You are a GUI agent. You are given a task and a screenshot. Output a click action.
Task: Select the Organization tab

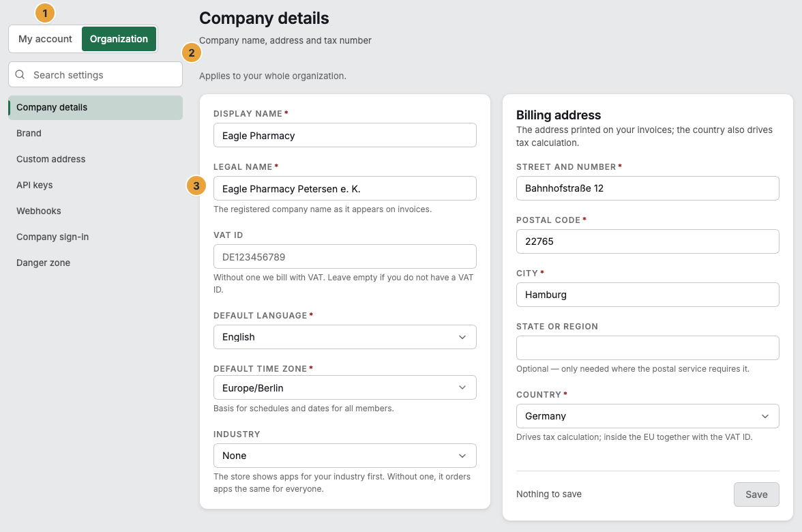point(119,39)
